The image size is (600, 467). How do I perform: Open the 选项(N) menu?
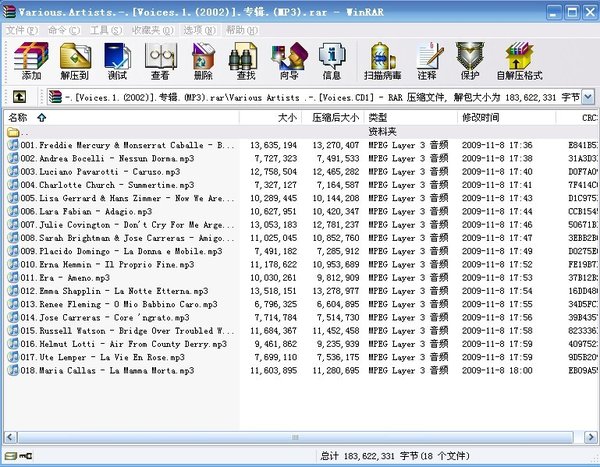(199, 30)
